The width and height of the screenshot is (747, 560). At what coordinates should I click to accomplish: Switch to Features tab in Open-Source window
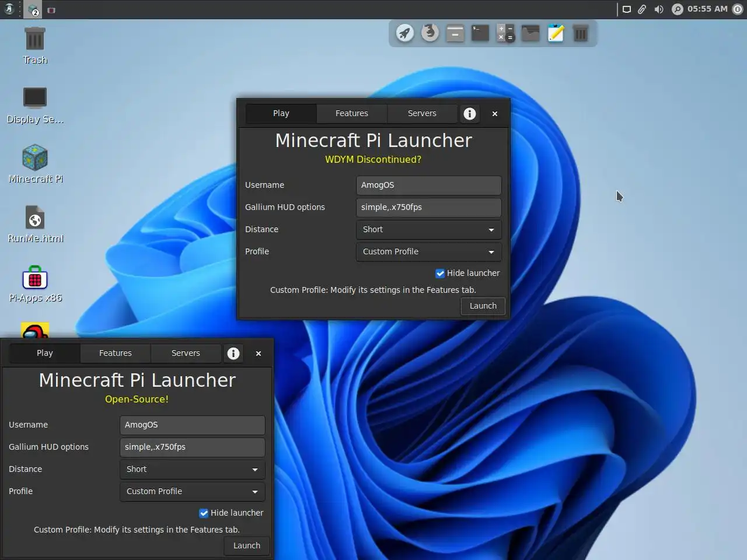(115, 353)
